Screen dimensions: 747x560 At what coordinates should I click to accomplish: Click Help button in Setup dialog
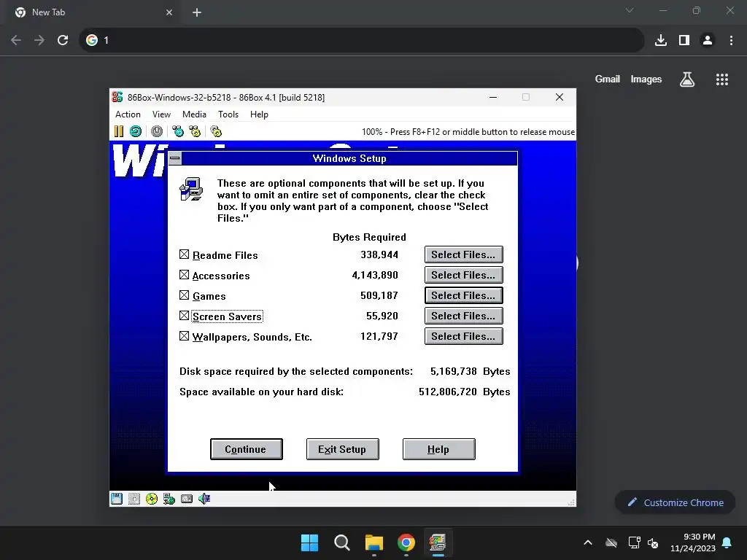[438, 449]
